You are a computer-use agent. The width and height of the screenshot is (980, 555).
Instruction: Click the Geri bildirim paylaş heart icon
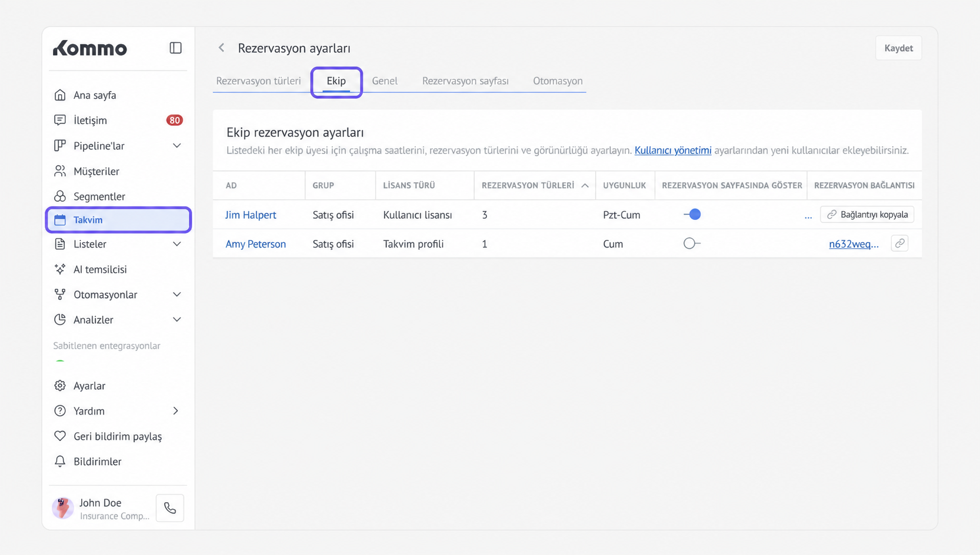60,436
